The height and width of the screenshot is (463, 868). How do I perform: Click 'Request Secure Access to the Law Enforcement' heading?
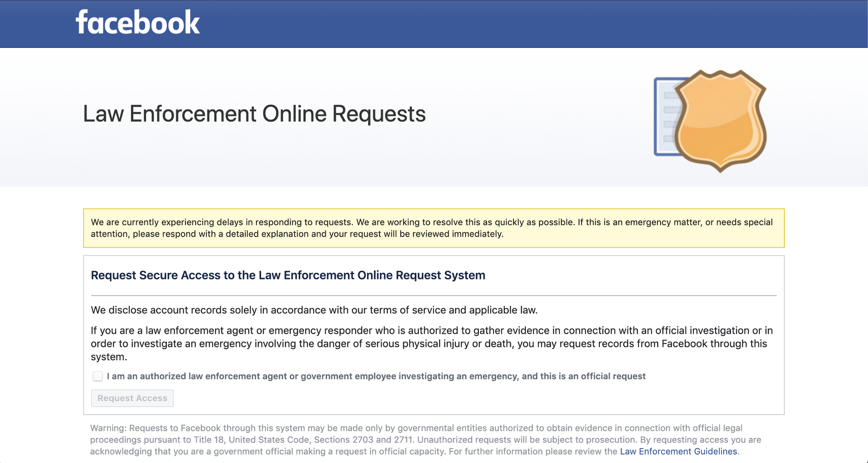click(x=288, y=275)
